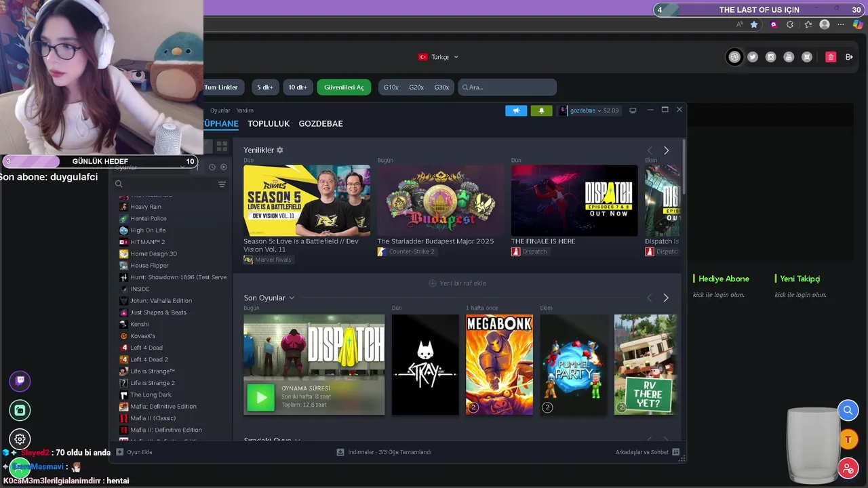Open Steam announcements megaphone button

point(516,110)
